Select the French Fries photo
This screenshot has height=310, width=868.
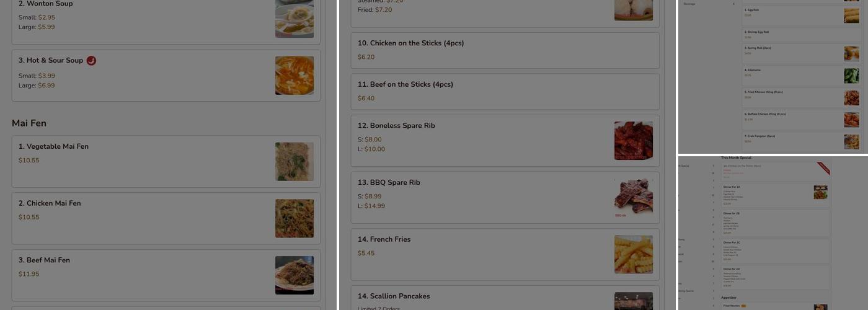tap(633, 254)
